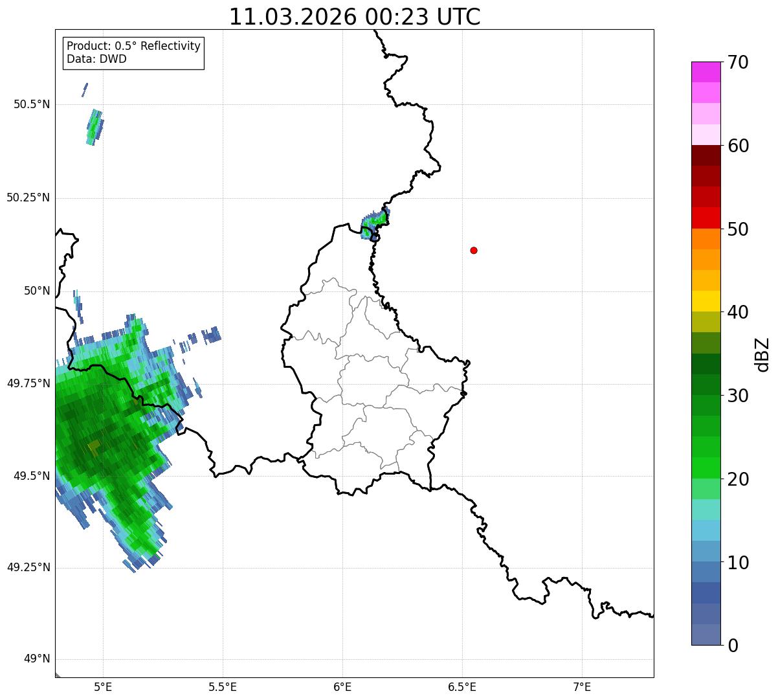Click the colorbar tick label '30'
The image size is (778, 700).
click(x=737, y=396)
